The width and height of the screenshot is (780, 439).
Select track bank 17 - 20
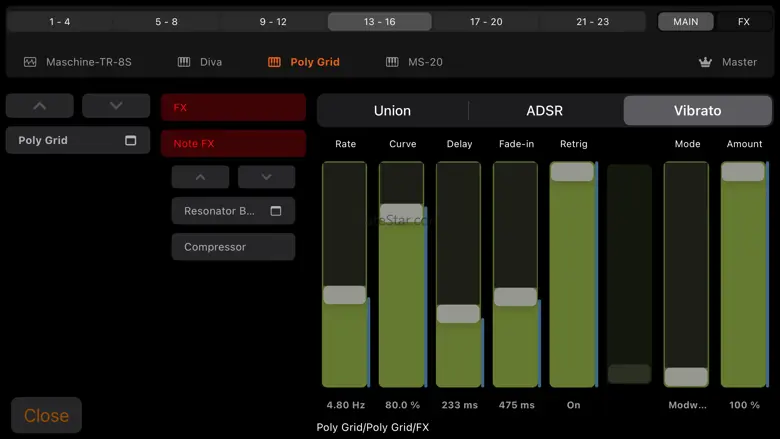pos(486,21)
